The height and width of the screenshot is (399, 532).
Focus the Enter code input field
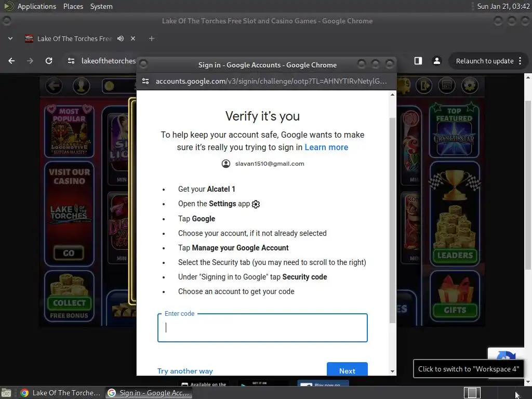click(262, 328)
